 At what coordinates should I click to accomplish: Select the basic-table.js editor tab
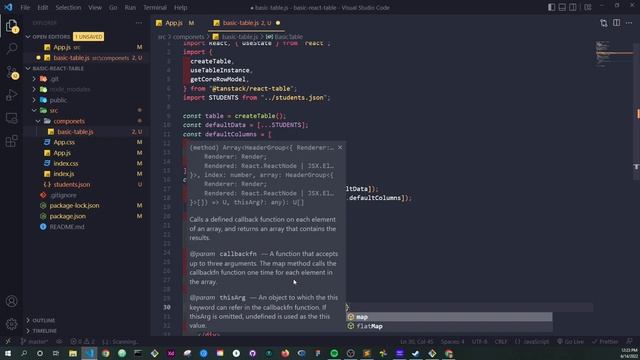tap(247, 23)
